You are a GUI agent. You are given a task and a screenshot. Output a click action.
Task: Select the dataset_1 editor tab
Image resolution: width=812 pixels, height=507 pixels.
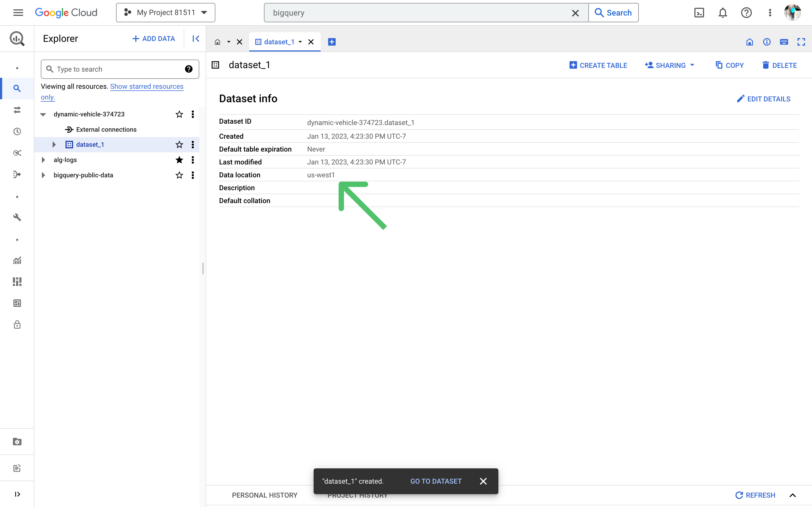click(279, 42)
